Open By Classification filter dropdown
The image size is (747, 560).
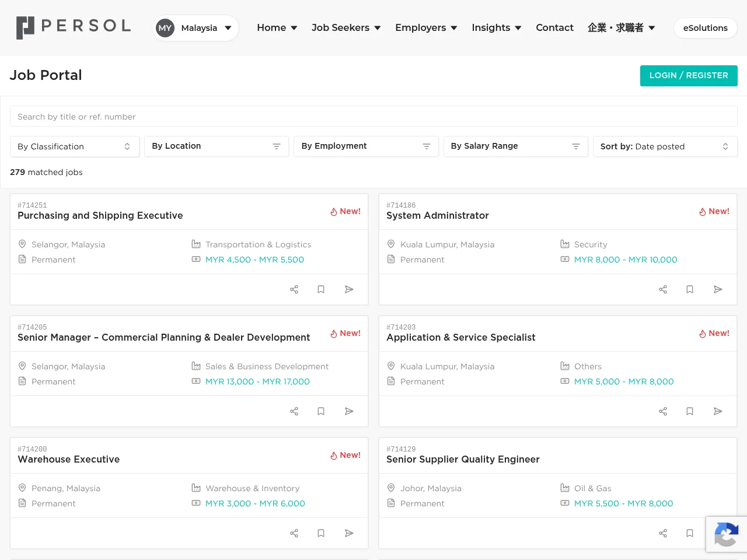click(x=75, y=146)
